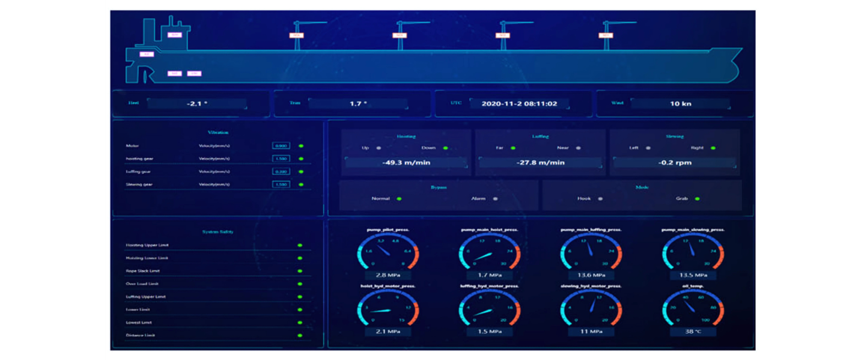Switch Mode to Hook

pyautogui.click(x=600, y=199)
